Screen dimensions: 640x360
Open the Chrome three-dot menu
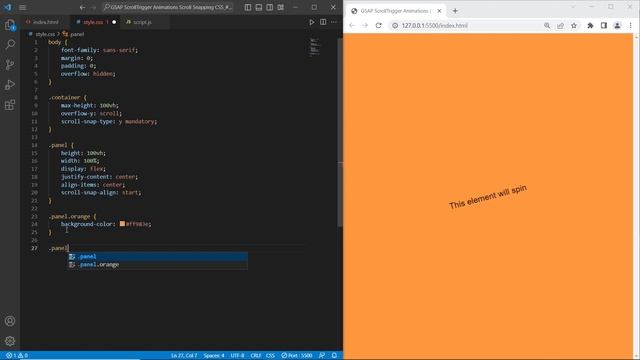(x=631, y=25)
